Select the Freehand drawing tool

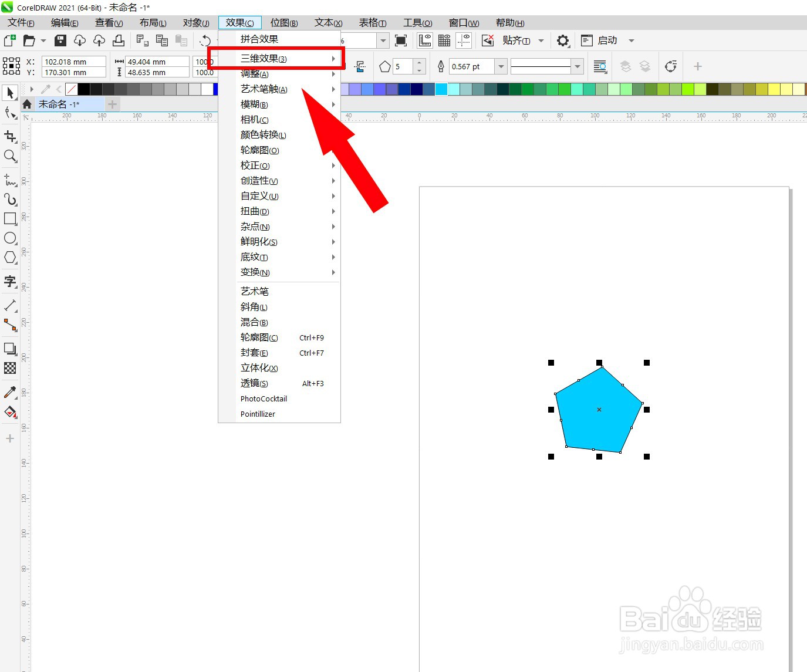pos(10,180)
